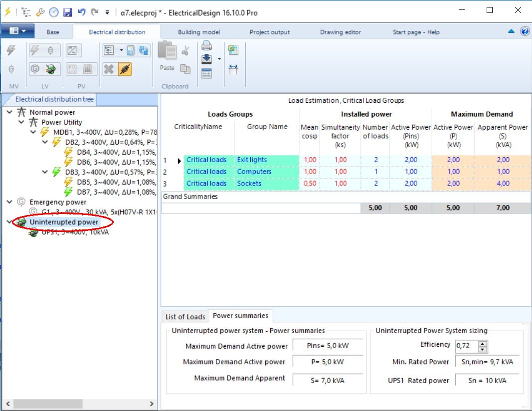Click the calculator icon in the ribbon
The width and height of the screenshot is (532, 411).
coord(131,50)
